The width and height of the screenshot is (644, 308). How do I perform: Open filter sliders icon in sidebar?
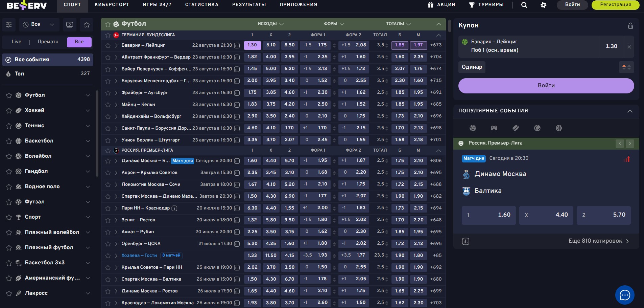coord(9,25)
